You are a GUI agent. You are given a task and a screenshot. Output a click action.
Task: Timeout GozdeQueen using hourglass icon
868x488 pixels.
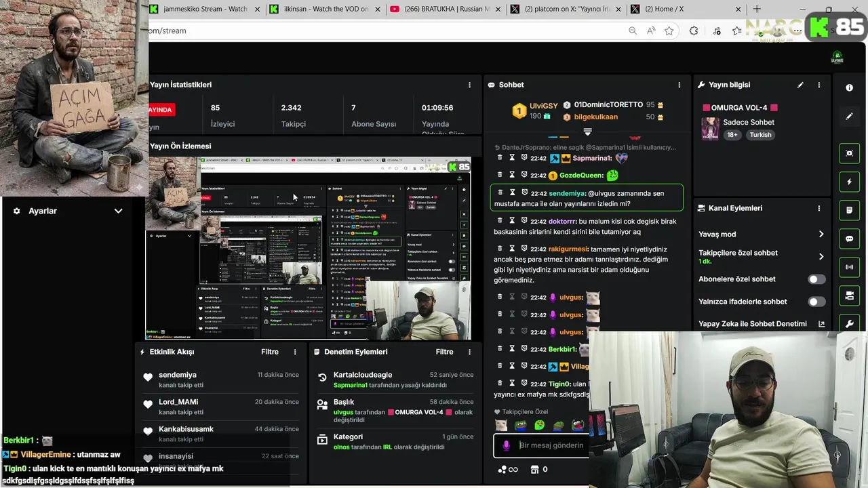click(513, 175)
